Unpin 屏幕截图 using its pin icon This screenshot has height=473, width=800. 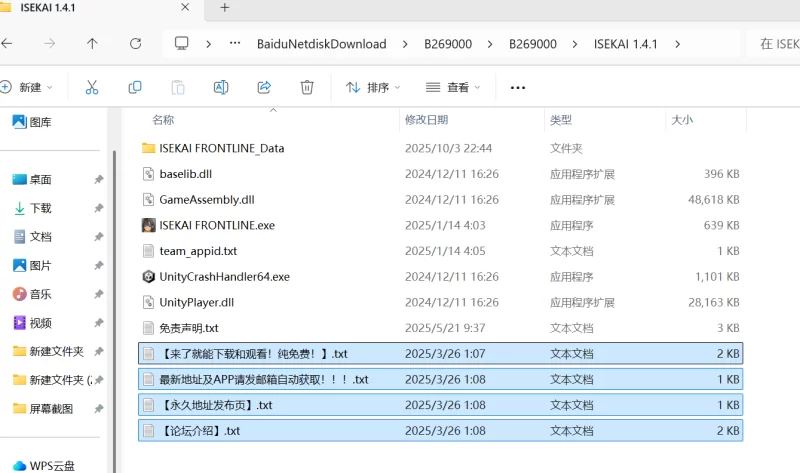[99, 409]
